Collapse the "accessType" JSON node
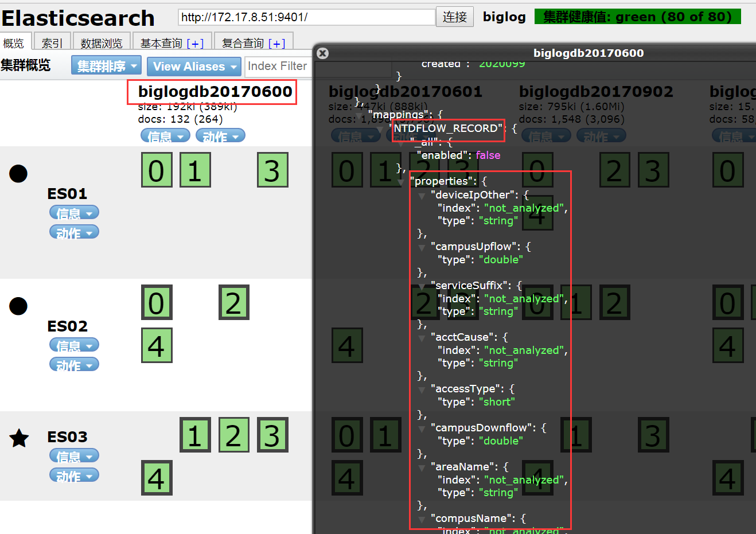The image size is (756, 534). pos(422,389)
